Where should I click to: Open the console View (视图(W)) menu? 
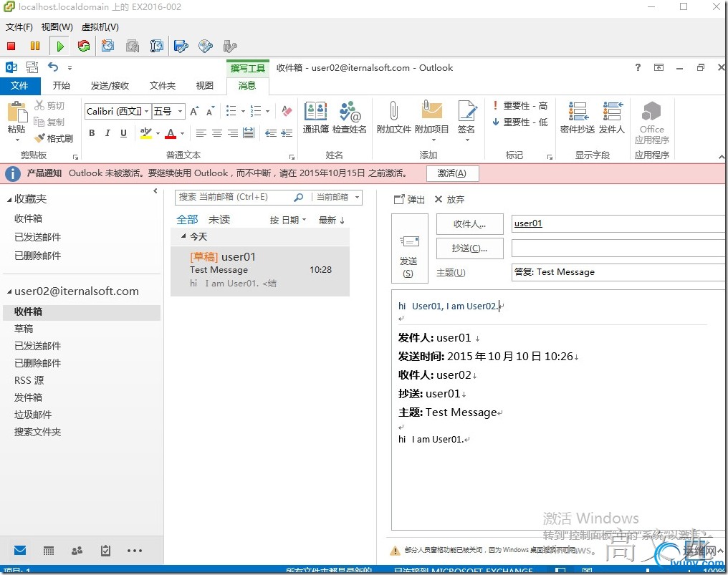point(57,27)
